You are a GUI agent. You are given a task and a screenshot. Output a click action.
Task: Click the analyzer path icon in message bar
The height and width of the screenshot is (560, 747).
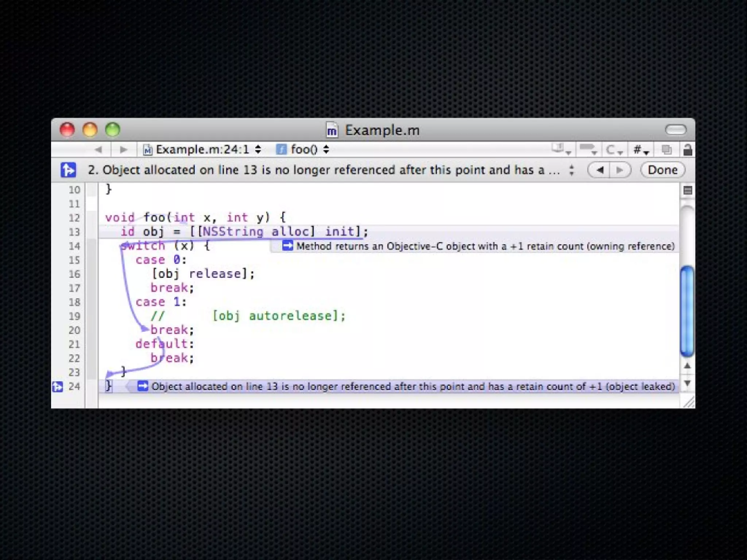(x=68, y=170)
